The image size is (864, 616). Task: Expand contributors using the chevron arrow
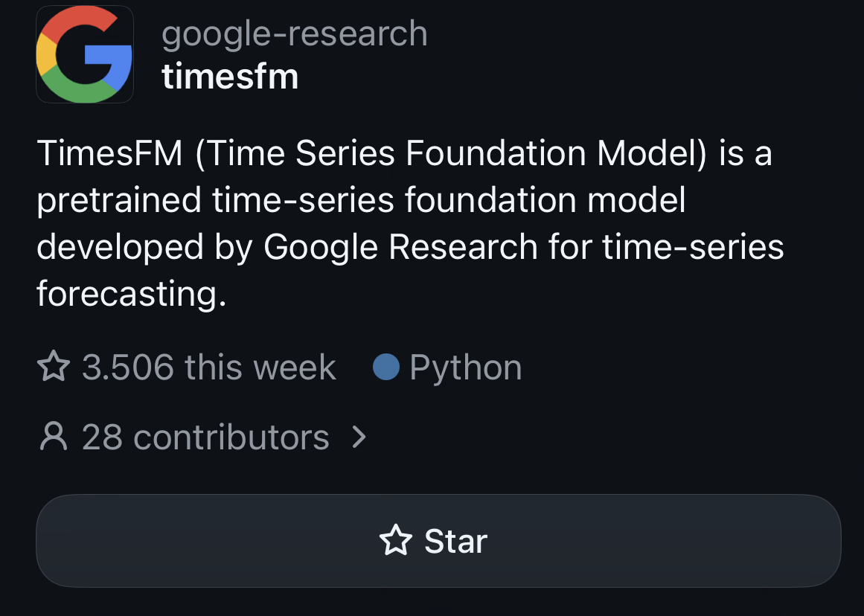tap(359, 437)
